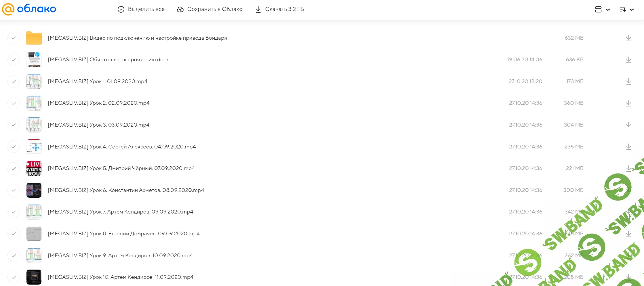The image size is (644, 286).
Task: Download Урок 1 video via arrow icon
Action: [628, 81]
